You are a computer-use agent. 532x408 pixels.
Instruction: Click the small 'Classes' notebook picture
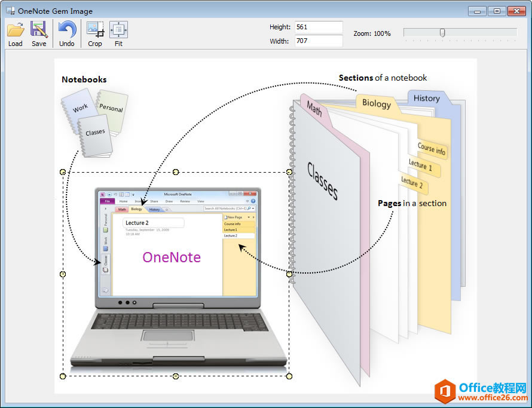(95, 136)
